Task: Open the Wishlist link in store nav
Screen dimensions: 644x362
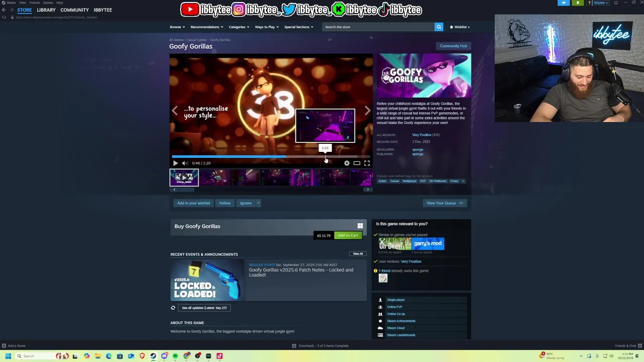Action: point(459,27)
